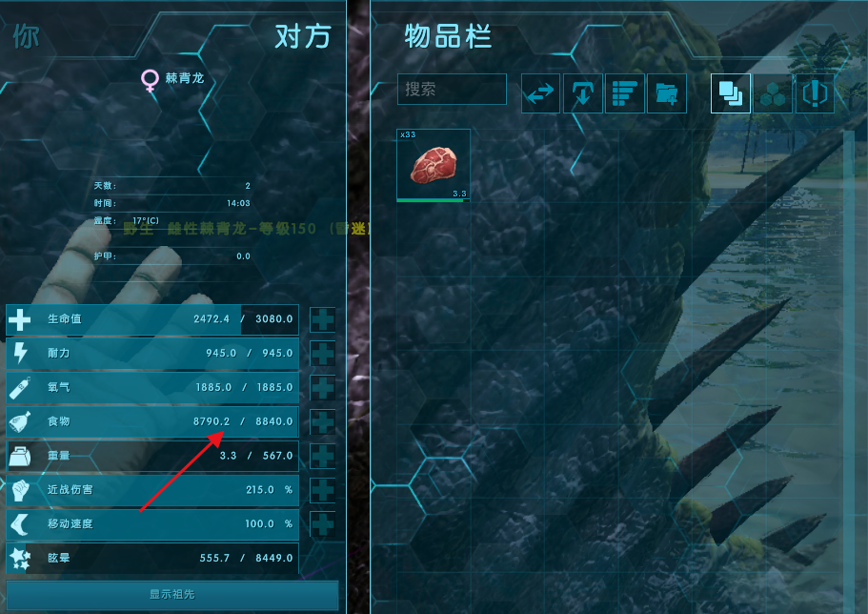Click the plus next to 生命值
Image resolution: width=868 pixels, height=614 pixels.
[x=322, y=319]
